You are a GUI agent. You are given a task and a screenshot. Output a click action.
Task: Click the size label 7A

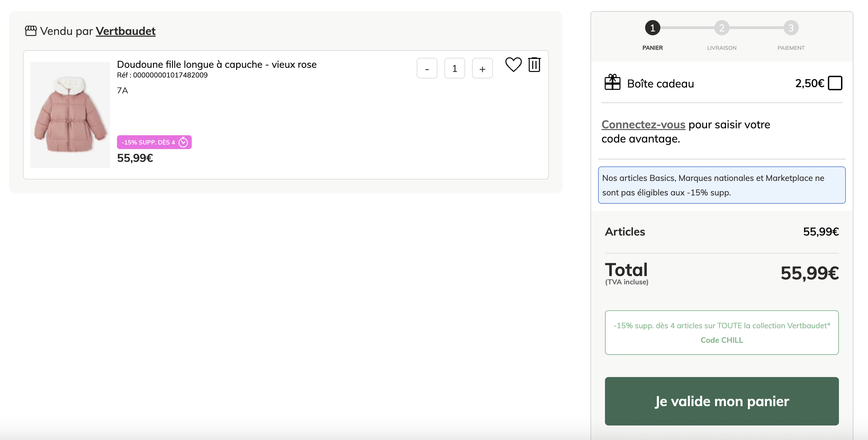pos(123,91)
